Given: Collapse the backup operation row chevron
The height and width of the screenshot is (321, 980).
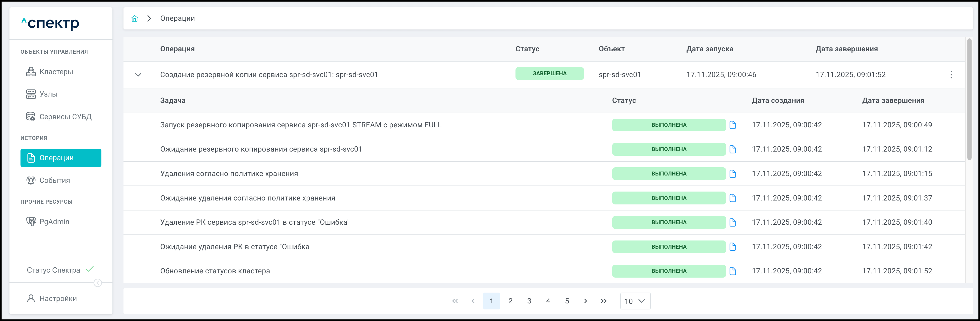Looking at the screenshot, I should [x=138, y=75].
